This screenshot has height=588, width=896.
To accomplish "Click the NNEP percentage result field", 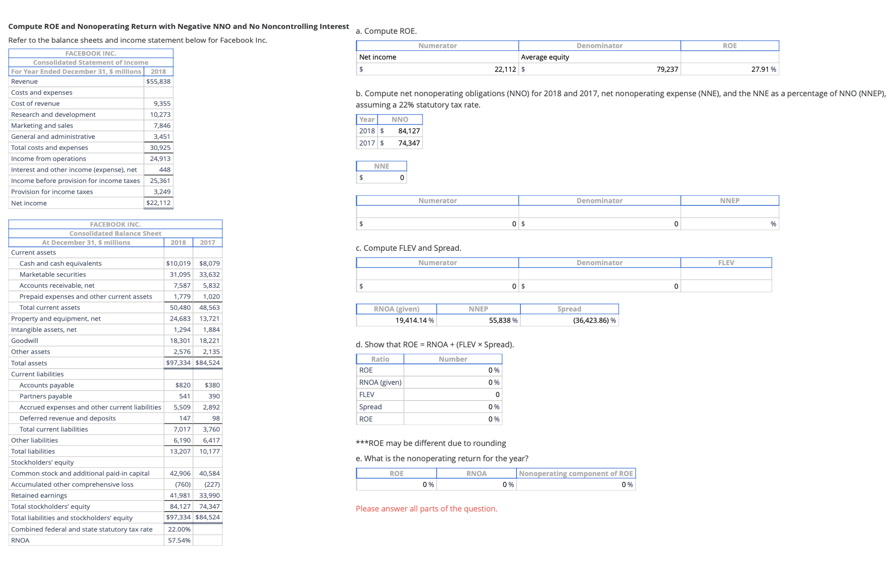I will click(730, 223).
